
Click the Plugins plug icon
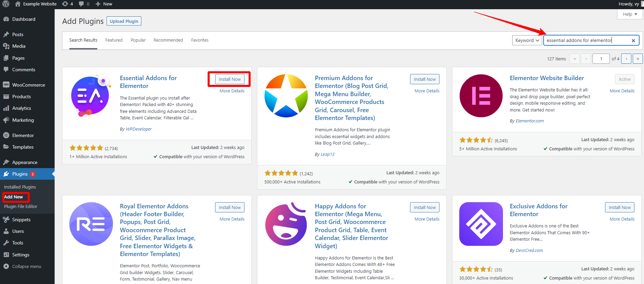pyautogui.click(x=6, y=174)
